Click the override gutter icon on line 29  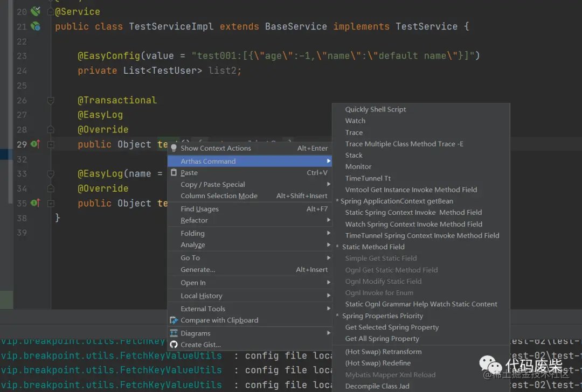point(35,144)
